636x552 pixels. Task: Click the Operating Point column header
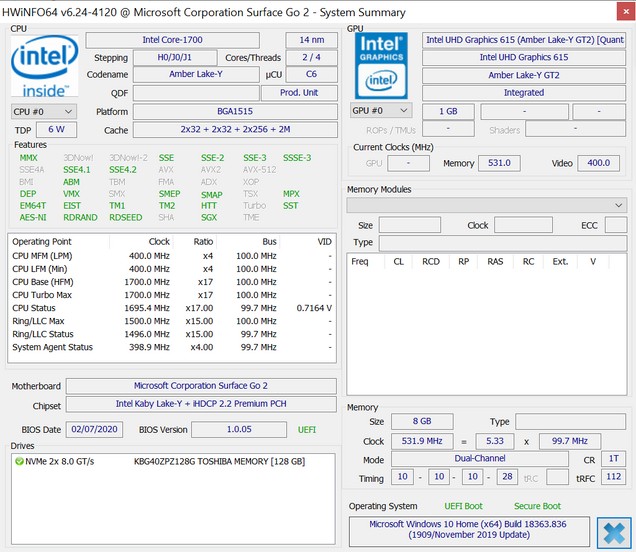coord(42,242)
